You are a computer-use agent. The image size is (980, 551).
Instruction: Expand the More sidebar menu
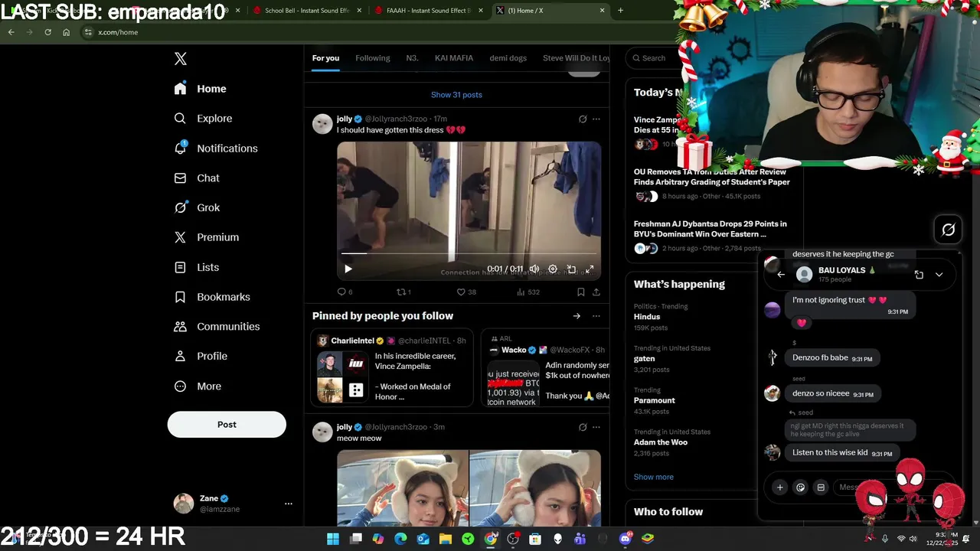point(198,386)
